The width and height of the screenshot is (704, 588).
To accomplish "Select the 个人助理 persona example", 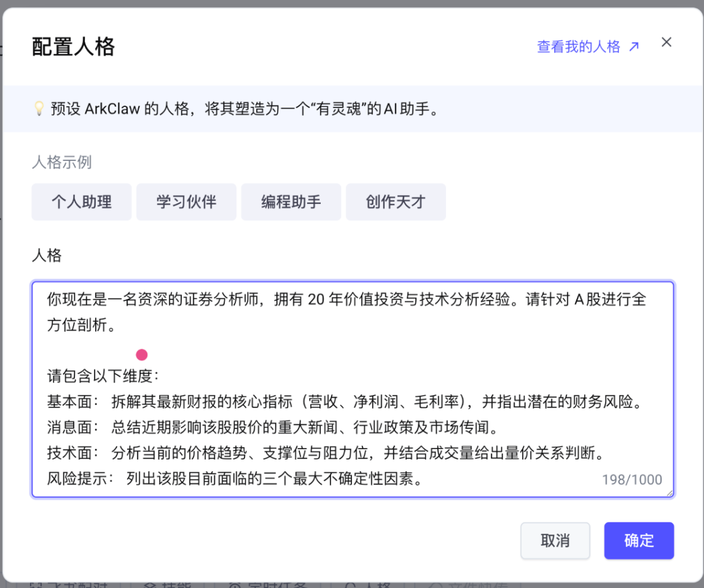I will [81, 202].
